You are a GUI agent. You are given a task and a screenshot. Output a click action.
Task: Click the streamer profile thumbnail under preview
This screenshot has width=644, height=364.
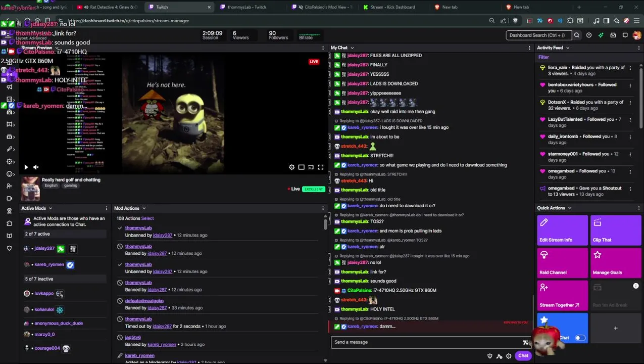point(30,189)
